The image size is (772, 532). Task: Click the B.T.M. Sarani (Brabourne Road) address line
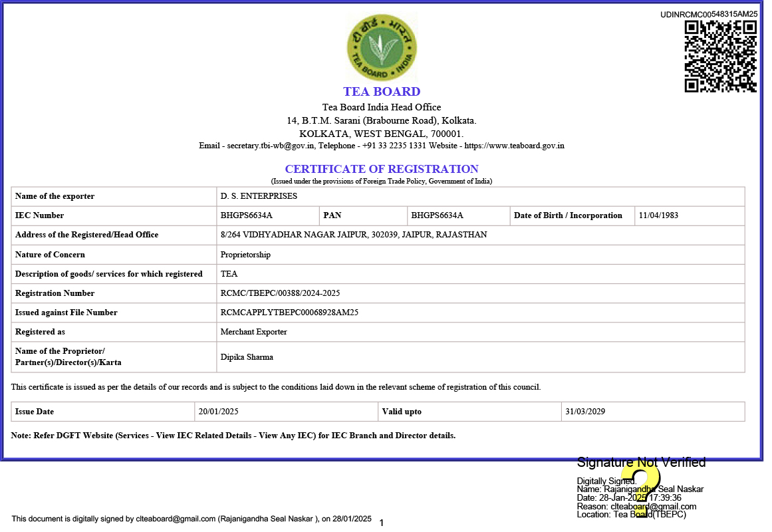pyautogui.click(x=382, y=120)
